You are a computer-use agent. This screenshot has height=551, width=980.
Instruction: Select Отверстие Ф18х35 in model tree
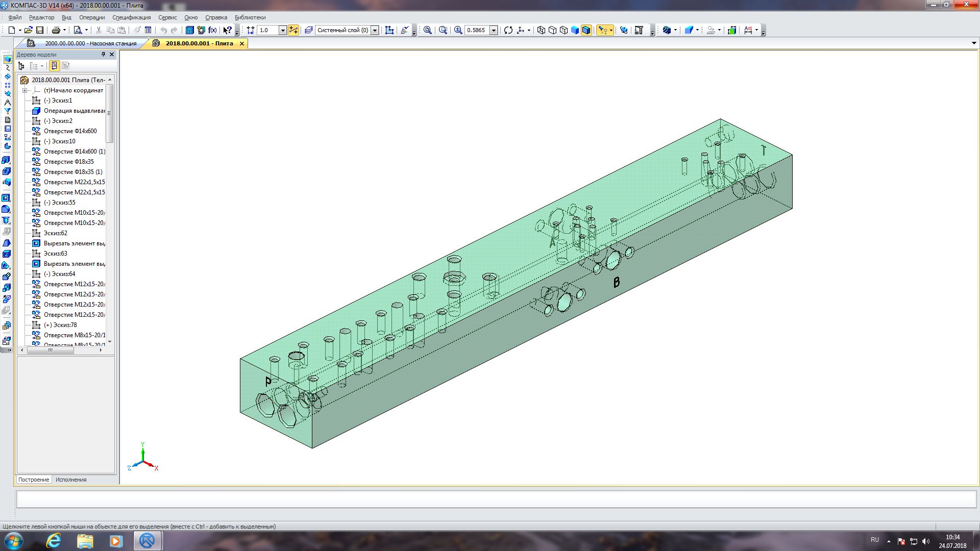coord(68,162)
